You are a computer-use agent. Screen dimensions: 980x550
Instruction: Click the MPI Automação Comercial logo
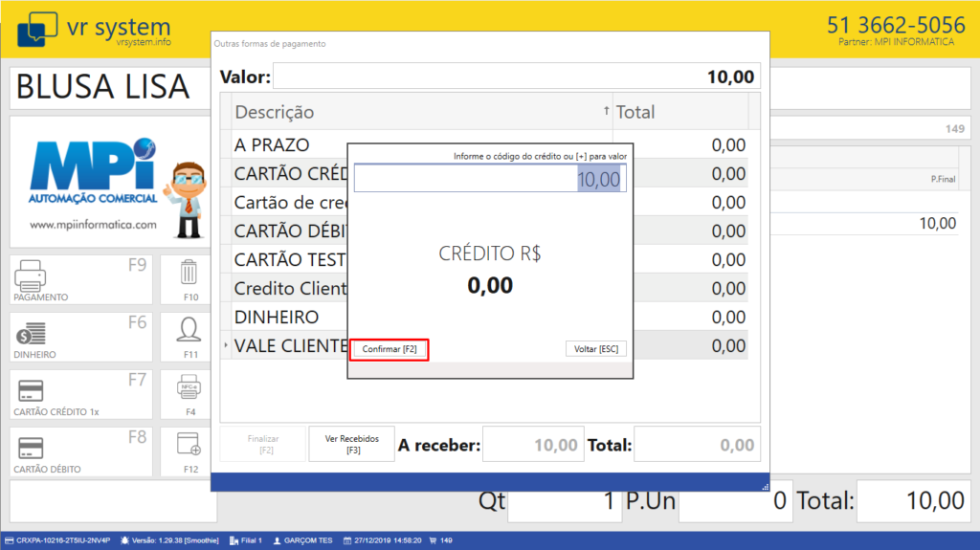pyautogui.click(x=93, y=184)
